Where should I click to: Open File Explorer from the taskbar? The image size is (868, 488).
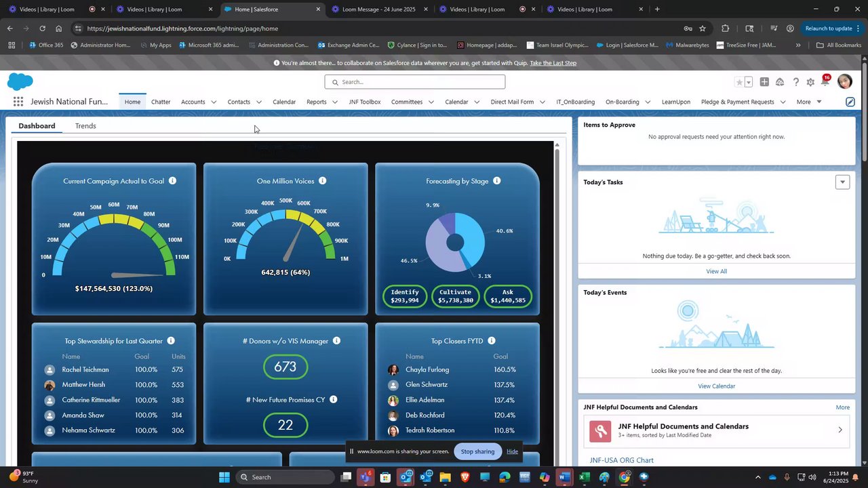[x=445, y=477]
